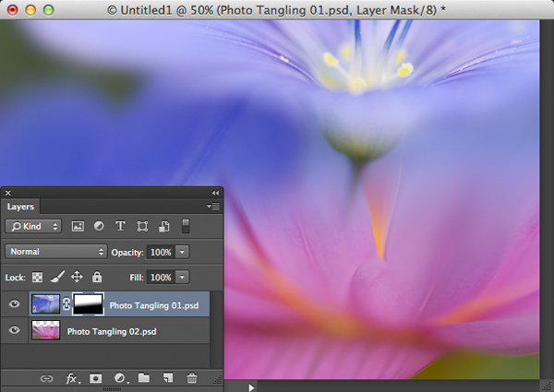The height and width of the screenshot is (392, 554).
Task: Select the Photo Tangling 02.psd layer name
Action: (x=112, y=332)
